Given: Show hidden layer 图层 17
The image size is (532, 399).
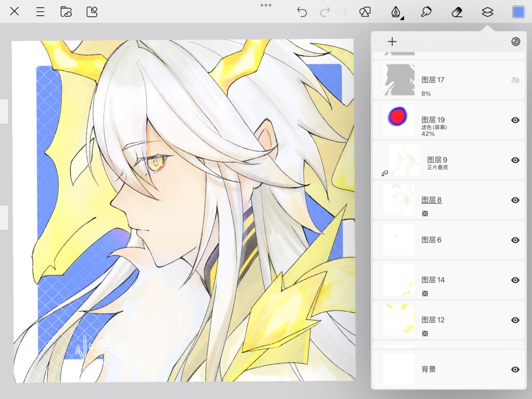Looking at the screenshot, I should 515,80.
